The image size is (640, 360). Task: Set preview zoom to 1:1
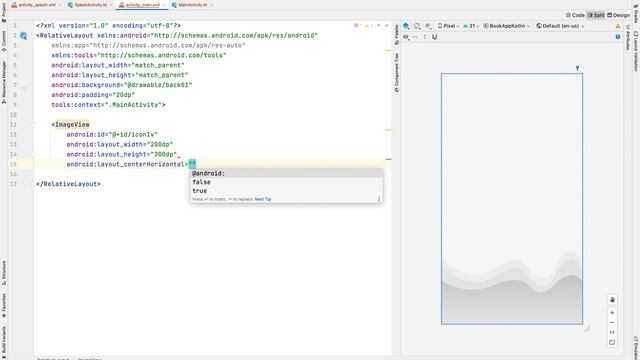(x=612, y=332)
